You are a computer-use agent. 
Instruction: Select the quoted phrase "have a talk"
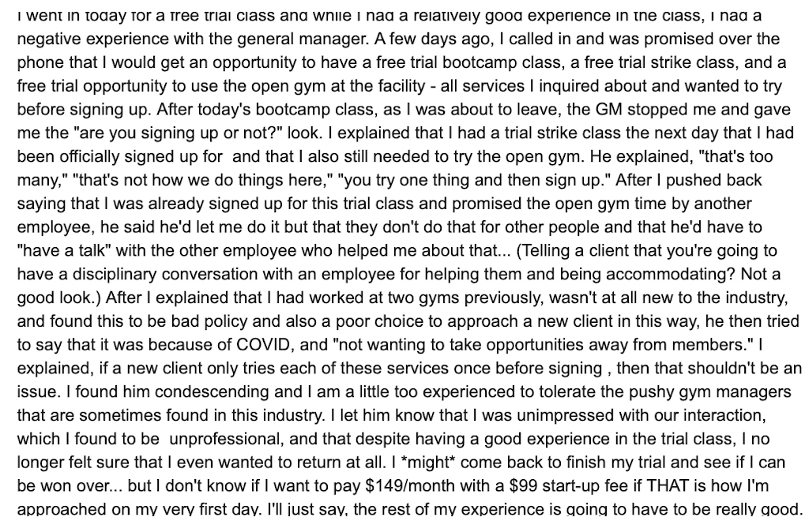[62, 251]
